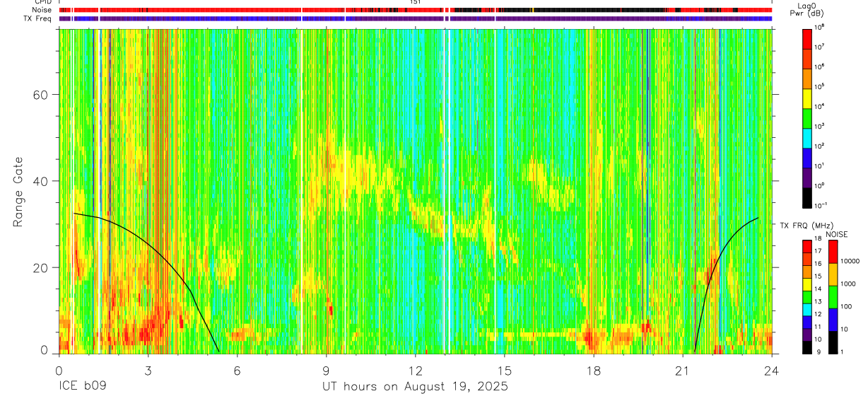868x401 pixels.
Task: Click the black curve descending near hour 3
Action: [148, 244]
